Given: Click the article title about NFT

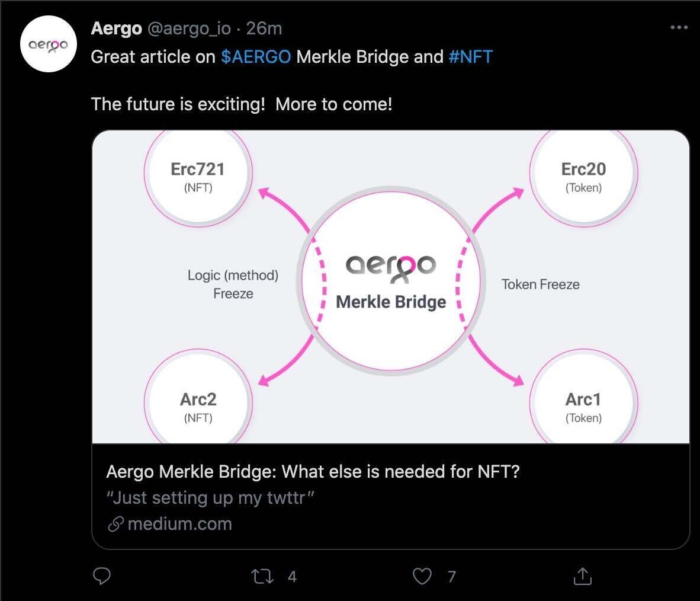Looking at the screenshot, I should click(x=313, y=472).
